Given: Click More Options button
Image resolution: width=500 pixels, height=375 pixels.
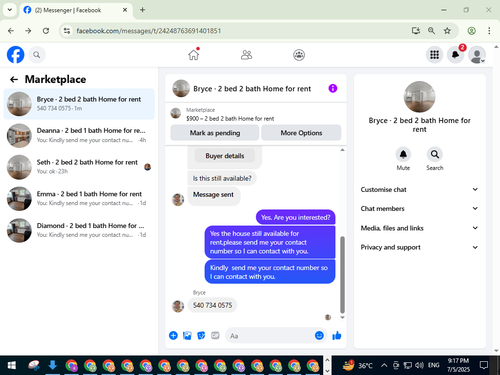Looking at the screenshot, I should click(301, 133).
